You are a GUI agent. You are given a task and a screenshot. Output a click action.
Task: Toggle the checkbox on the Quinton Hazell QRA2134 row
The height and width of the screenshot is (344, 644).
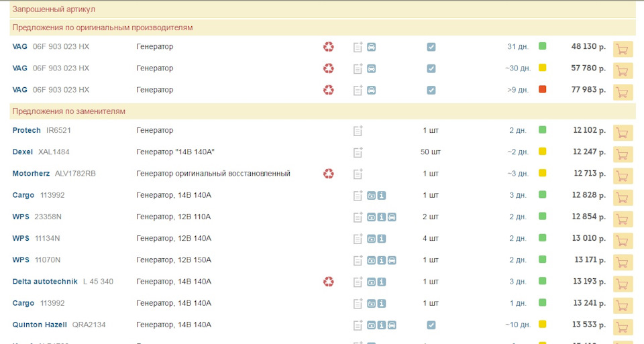pyautogui.click(x=431, y=325)
